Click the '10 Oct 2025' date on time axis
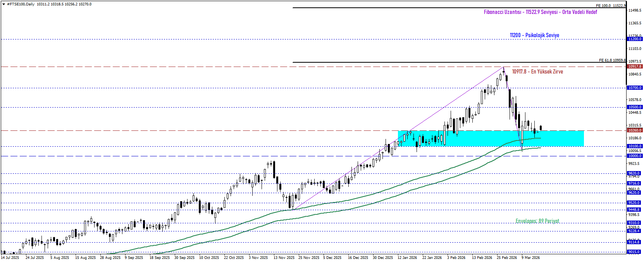The image size is (644, 262). (x=209, y=258)
